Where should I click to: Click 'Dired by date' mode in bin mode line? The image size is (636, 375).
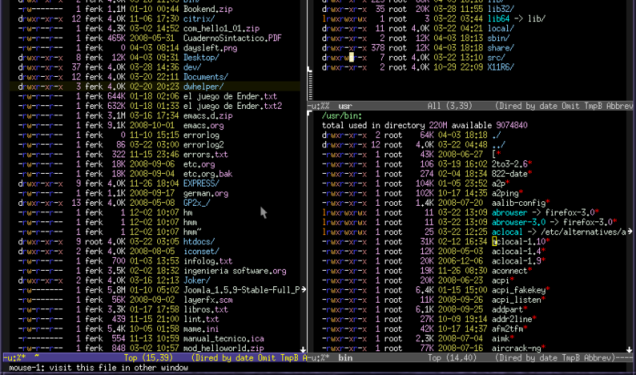(x=526, y=358)
